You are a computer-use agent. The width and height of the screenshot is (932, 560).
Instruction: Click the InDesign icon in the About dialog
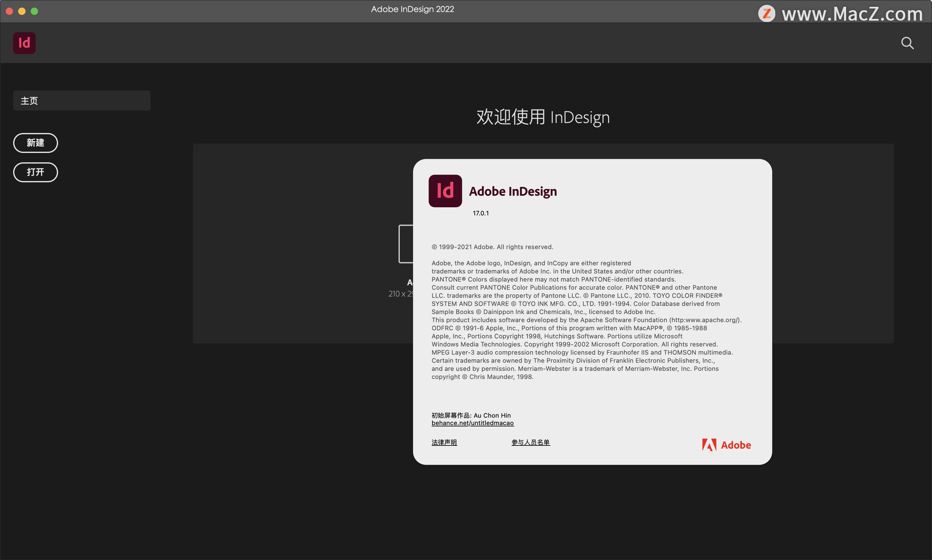point(445,191)
